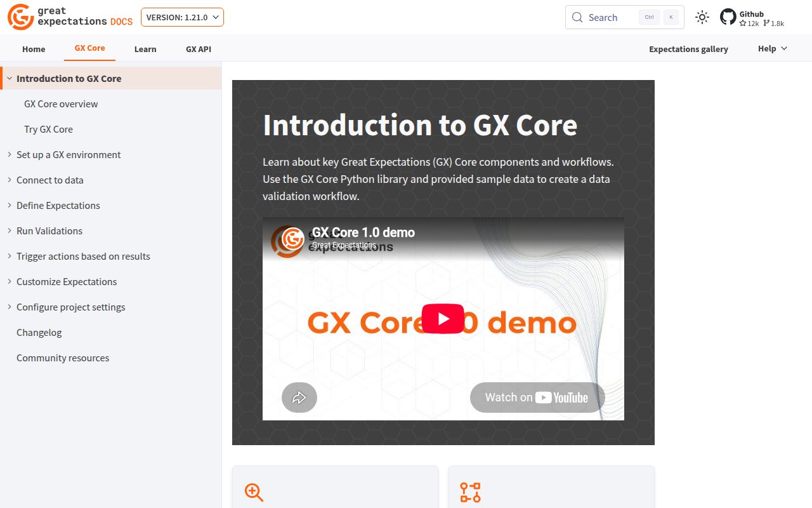Select the GX Core tab
This screenshot has height=508, width=812.
pyautogui.click(x=89, y=48)
